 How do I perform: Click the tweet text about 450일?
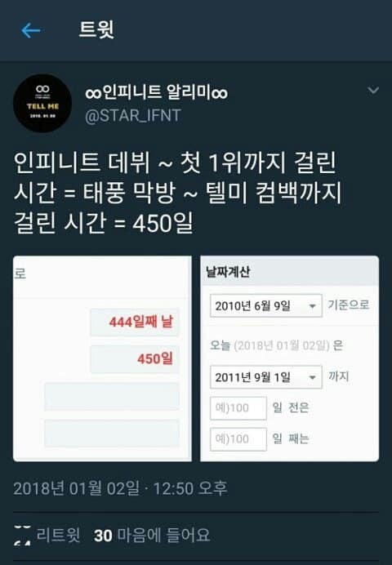click(177, 192)
